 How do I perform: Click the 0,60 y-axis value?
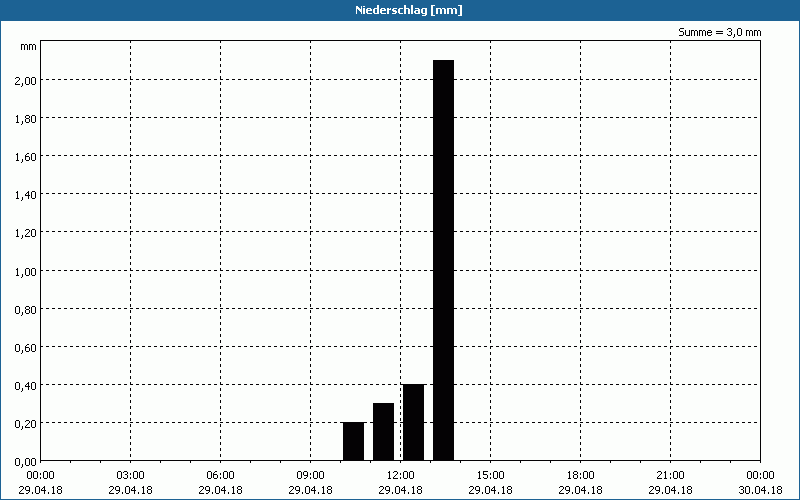coord(26,347)
